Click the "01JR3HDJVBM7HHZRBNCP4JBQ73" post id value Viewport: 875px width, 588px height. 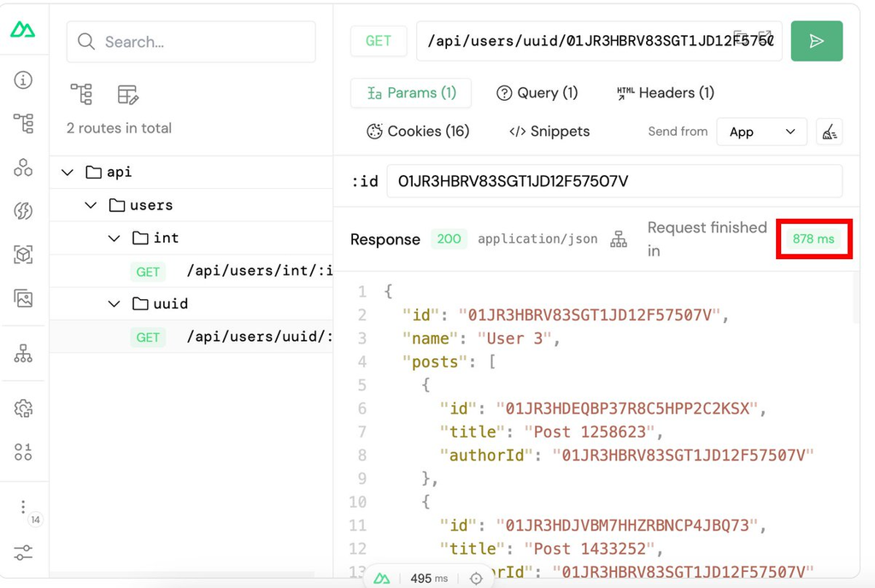tap(626, 526)
